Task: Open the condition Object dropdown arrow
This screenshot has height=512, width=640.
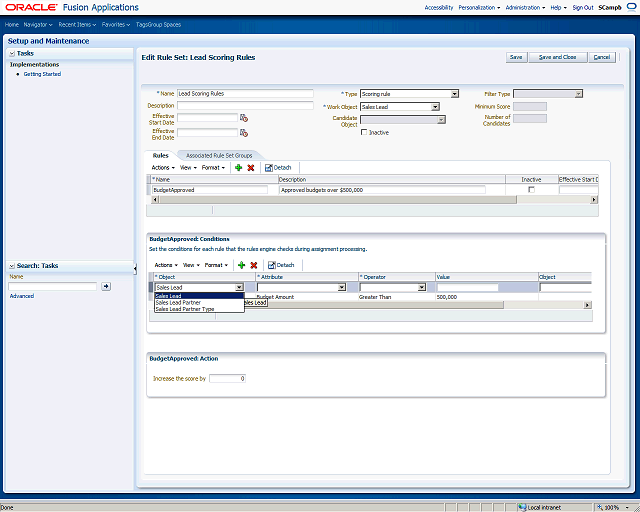Action: (239, 287)
